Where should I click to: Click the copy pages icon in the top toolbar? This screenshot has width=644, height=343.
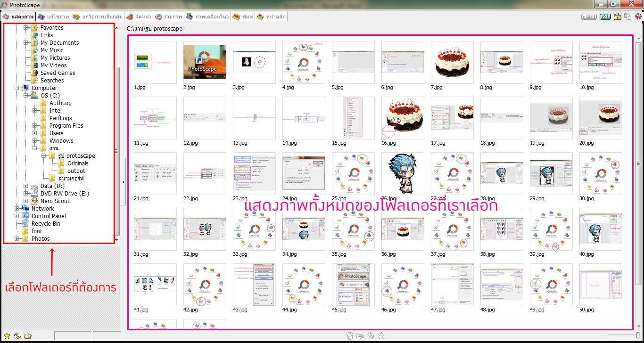click(x=627, y=16)
